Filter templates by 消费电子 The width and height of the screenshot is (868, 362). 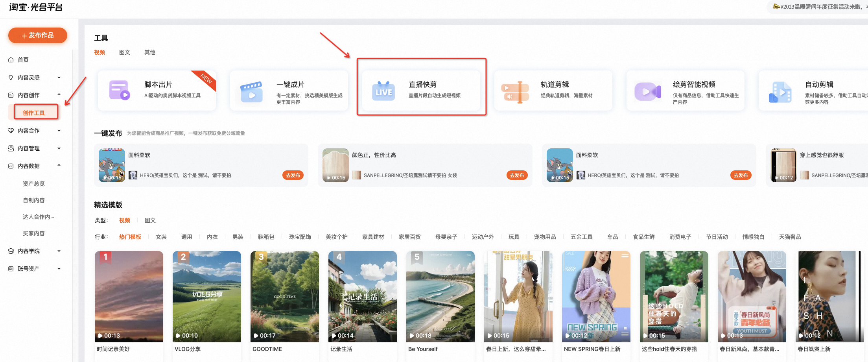(x=680, y=237)
